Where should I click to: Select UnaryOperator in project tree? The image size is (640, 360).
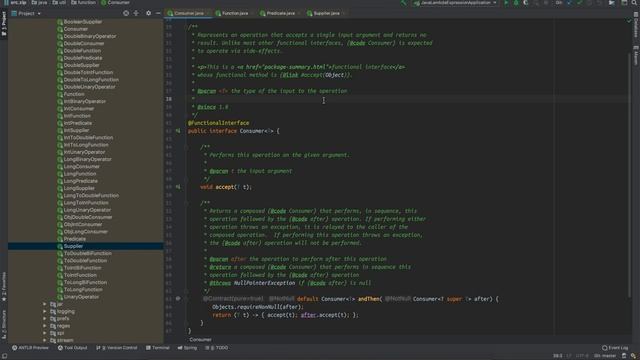click(x=81, y=297)
